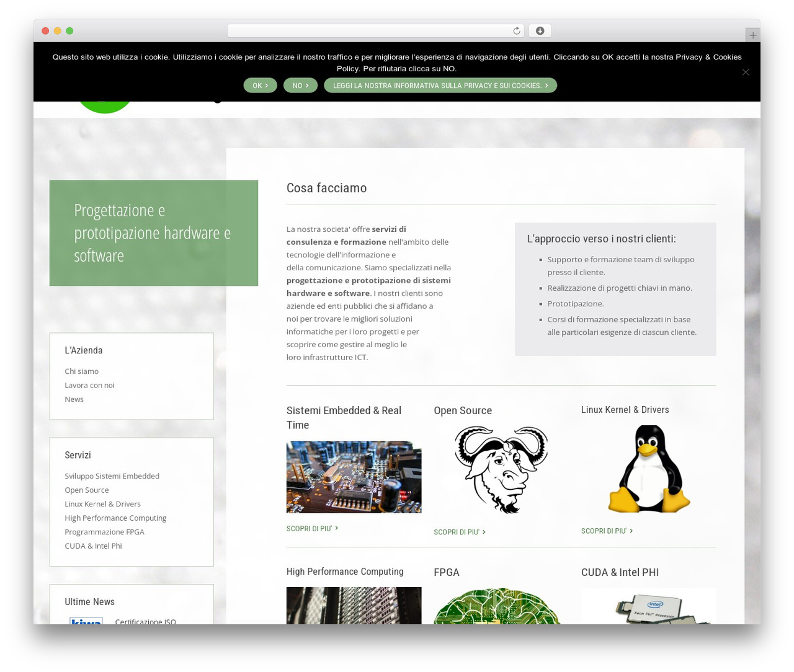Open the sidebar Linux Kernel & Drivers link

point(102,504)
